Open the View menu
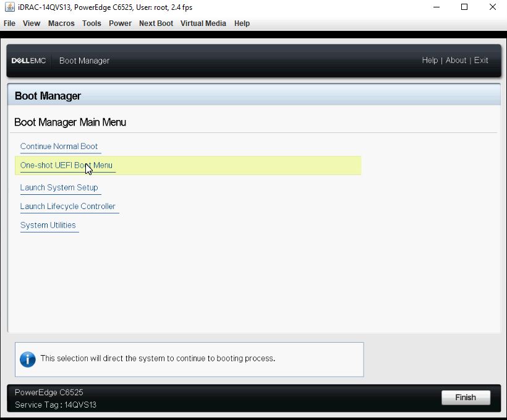Viewport: 507px width, 420px height. click(32, 24)
